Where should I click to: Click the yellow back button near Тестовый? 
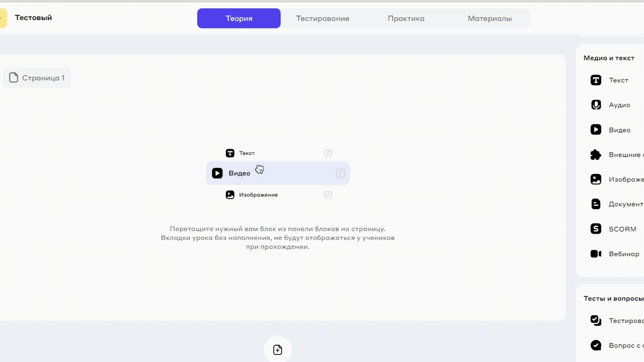(3, 18)
